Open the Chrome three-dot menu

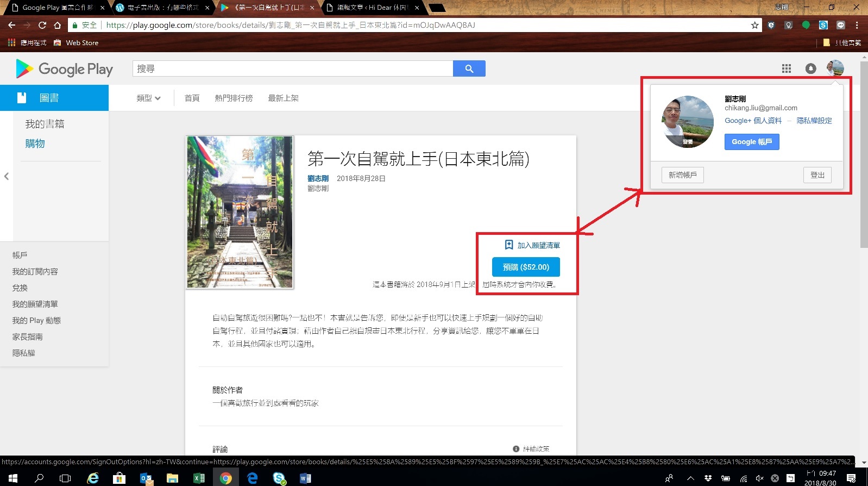click(x=857, y=25)
